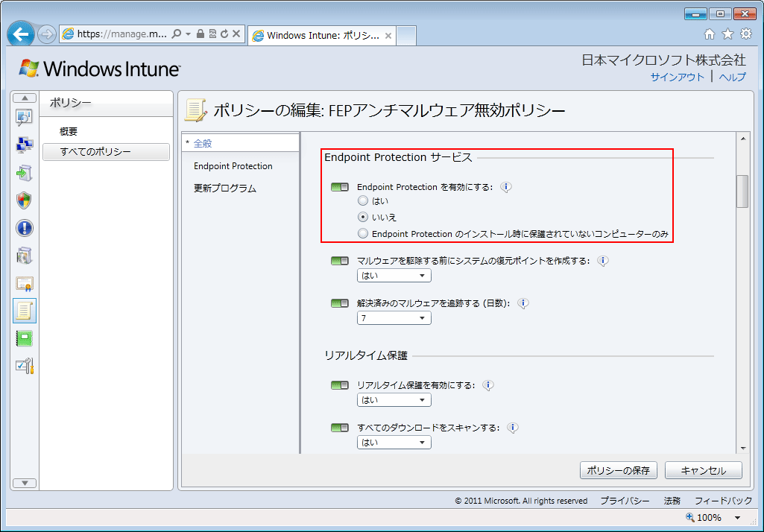The image size is (764, 532).
Task: Open the System Overview workspace icon
Action: 25,118
